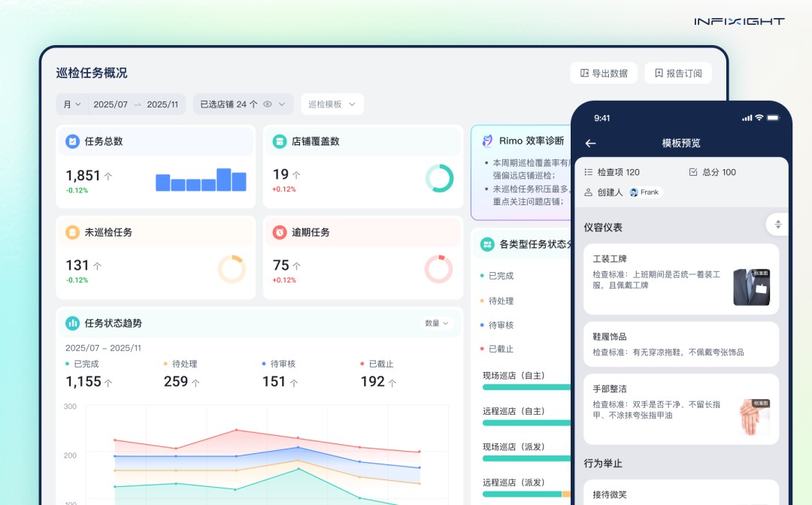812x505 pixels.
Task: Open the 数量 dropdown in trend chart
Action: [x=436, y=322]
